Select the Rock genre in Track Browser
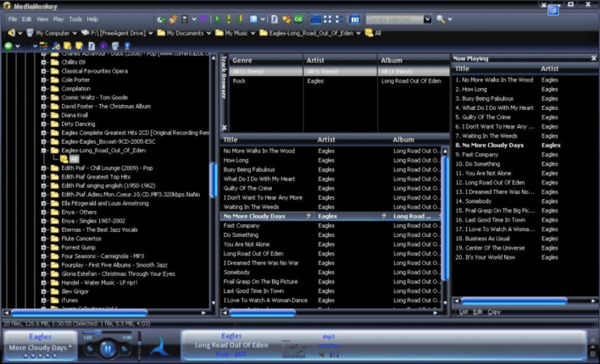 tap(239, 81)
